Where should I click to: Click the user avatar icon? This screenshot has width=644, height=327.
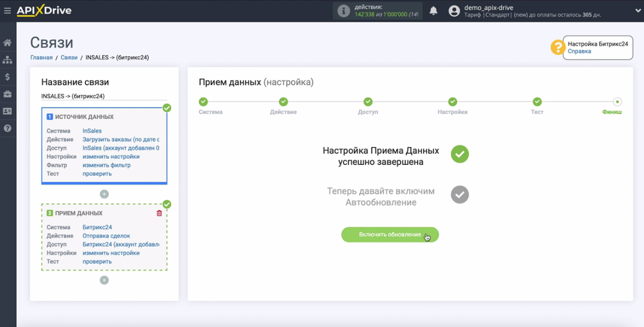pyautogui.click(x=454, y=11)
